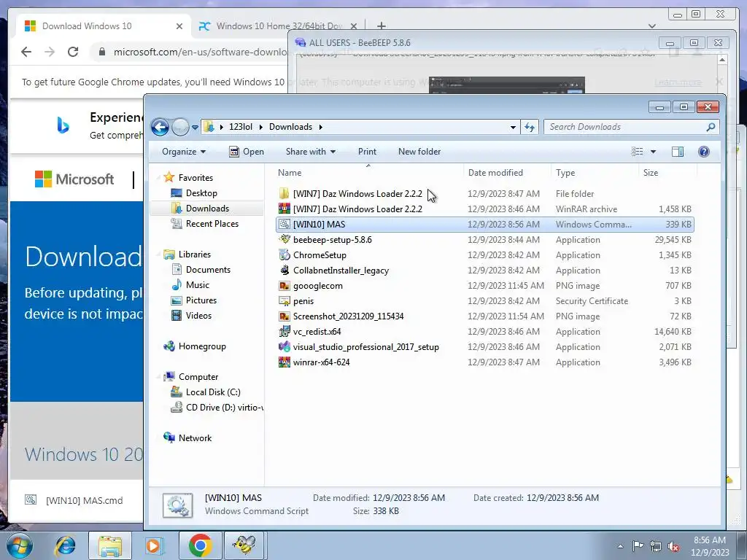The height and width of the screenshot is (560, 747).
Task: Open recent locations dropdown beside navigation arrows
Action: tap(195, 127)
